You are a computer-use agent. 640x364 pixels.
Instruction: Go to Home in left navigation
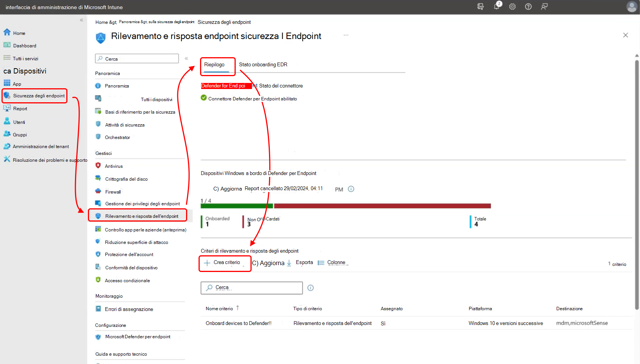coord(19,33)
